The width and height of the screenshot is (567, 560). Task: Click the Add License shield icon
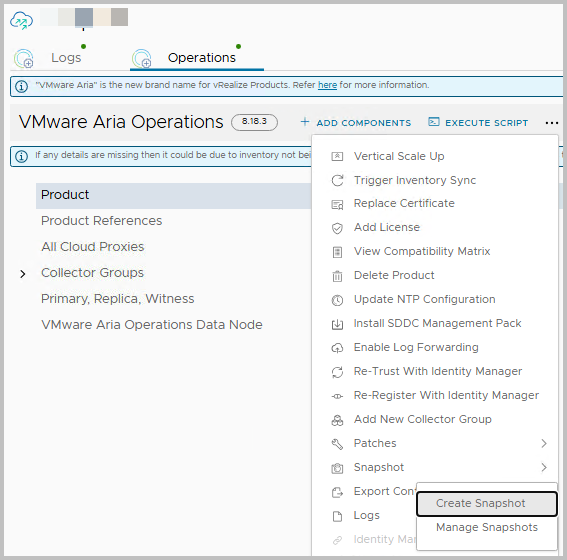[337, 228]
